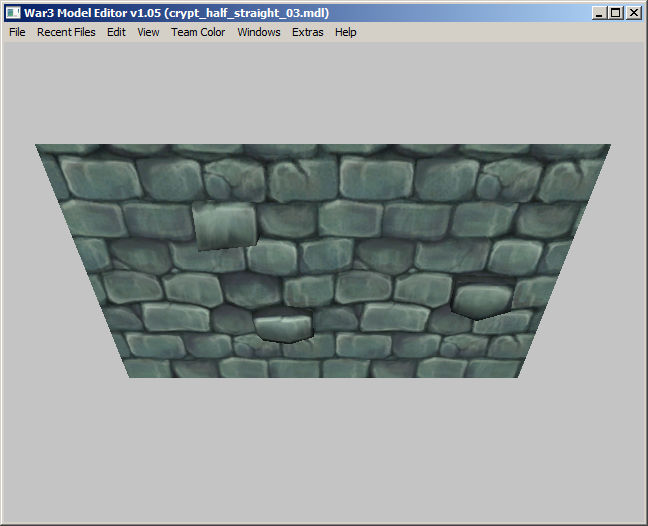
Task: Open the Extras menu
Action: tap(307, 32)
